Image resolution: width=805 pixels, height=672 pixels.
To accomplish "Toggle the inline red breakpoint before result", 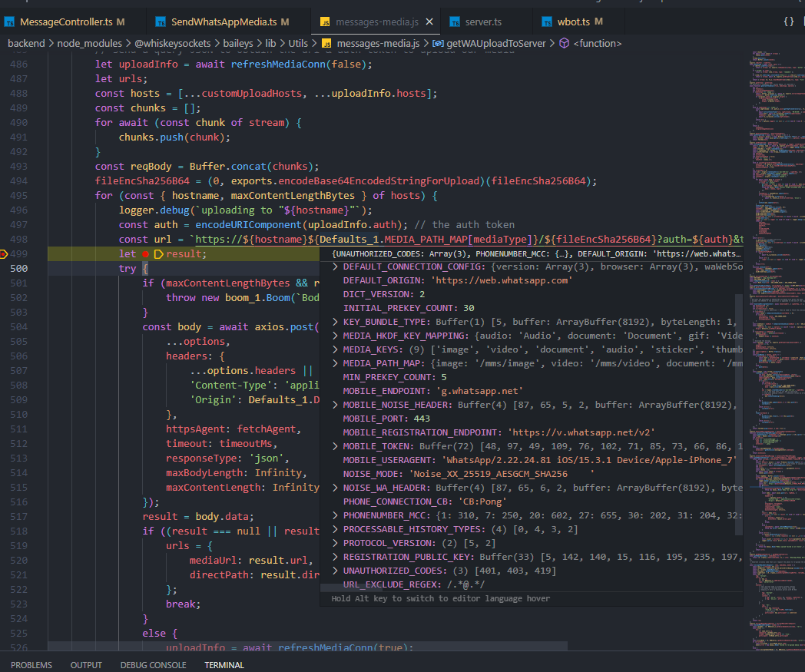I will (x=145, y=254).
